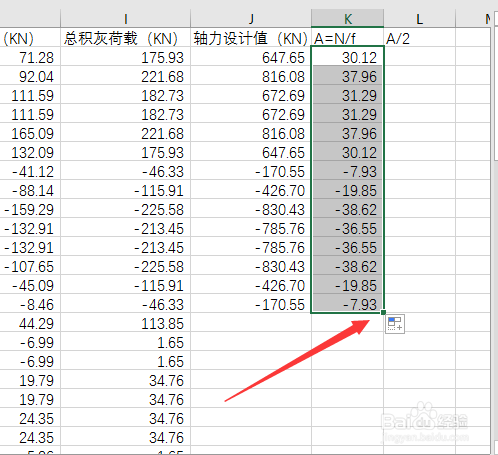Select column I header
This screenshot has width=498, height=455.
click(x=125, y=18)
